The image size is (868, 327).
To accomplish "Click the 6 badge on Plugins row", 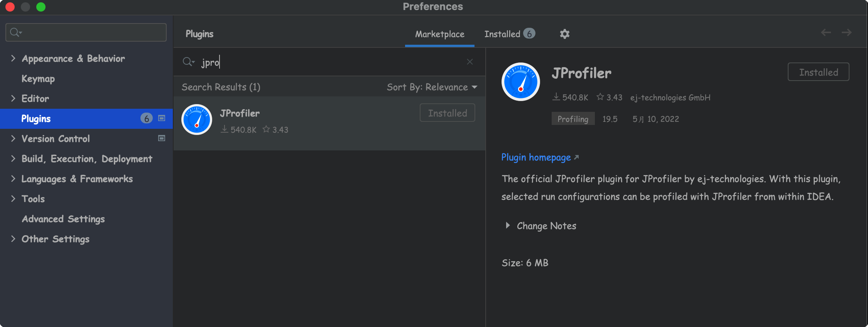I will pos(147,118).
